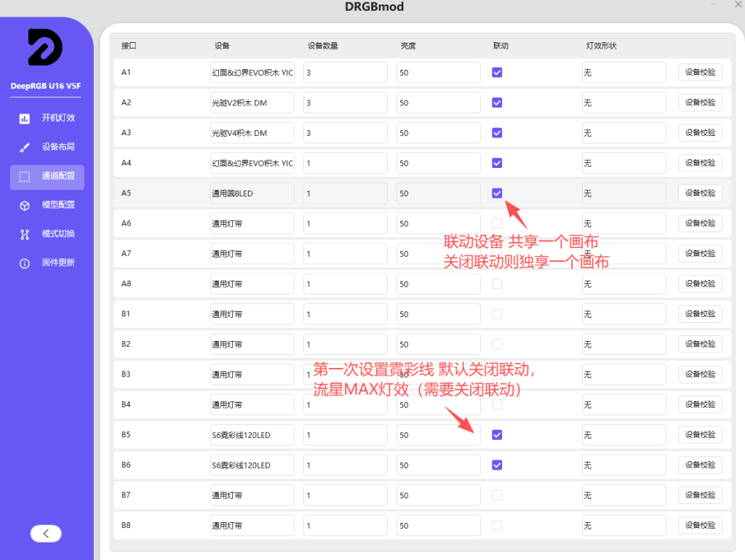
Task: Uncheck the 联动 checkbox for port A1
Action: point(497,73)
